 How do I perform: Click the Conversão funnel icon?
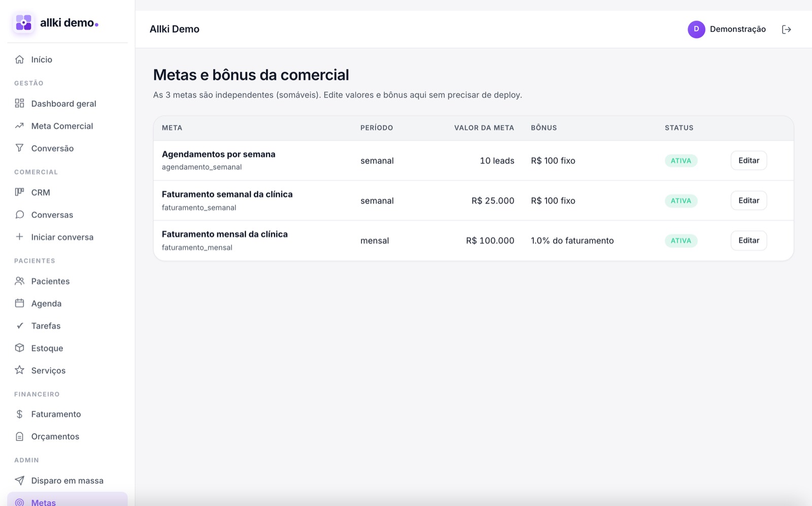pyautogui.click(x=19, y=148)
